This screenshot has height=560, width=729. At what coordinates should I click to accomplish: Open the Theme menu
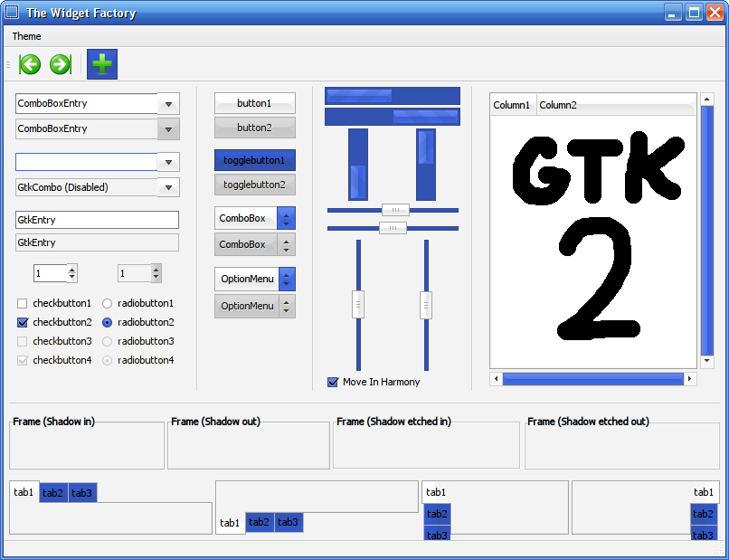pos(26,36)
